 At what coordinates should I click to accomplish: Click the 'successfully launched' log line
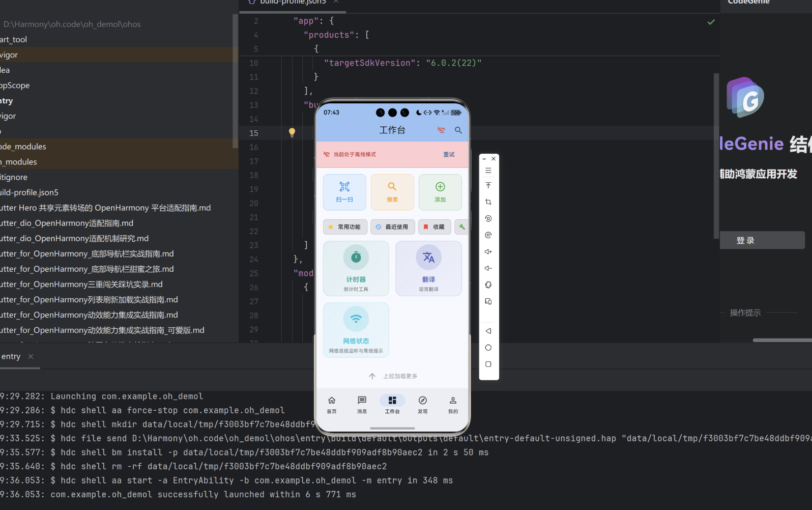point(178,495)
